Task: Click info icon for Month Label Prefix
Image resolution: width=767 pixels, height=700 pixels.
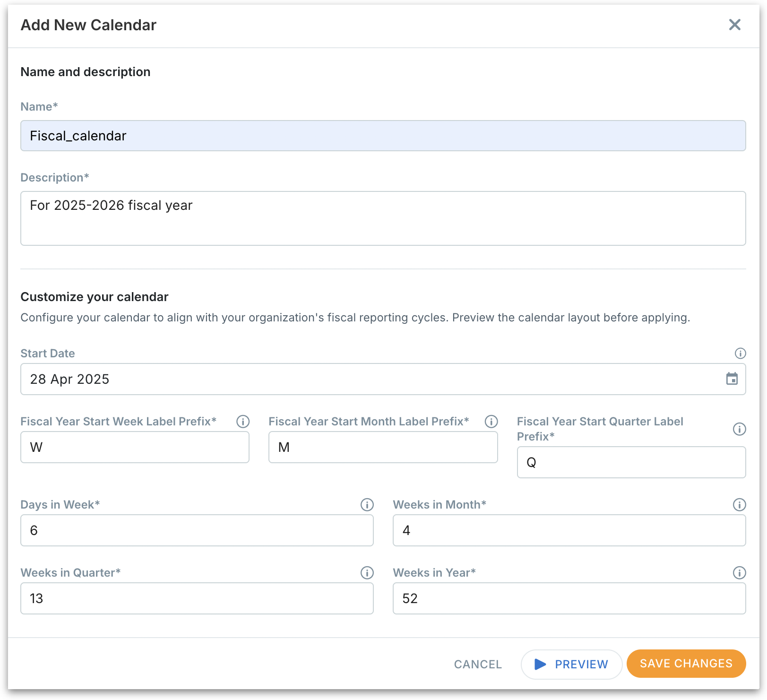Action: pos(491,421)
